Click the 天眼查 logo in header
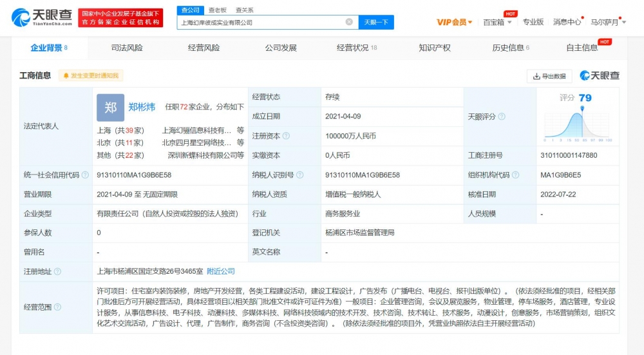The image size is (644, 355). 42,17
